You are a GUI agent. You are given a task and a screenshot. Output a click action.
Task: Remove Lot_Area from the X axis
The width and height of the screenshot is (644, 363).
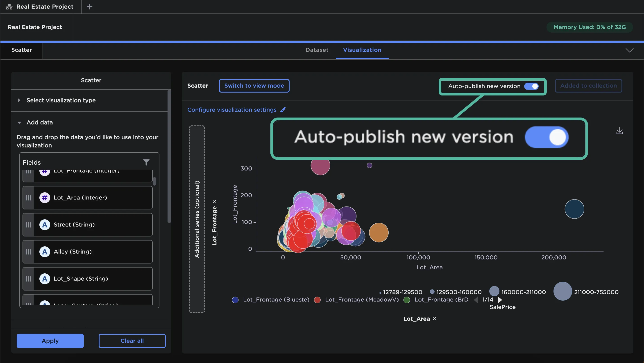[435, 318]
